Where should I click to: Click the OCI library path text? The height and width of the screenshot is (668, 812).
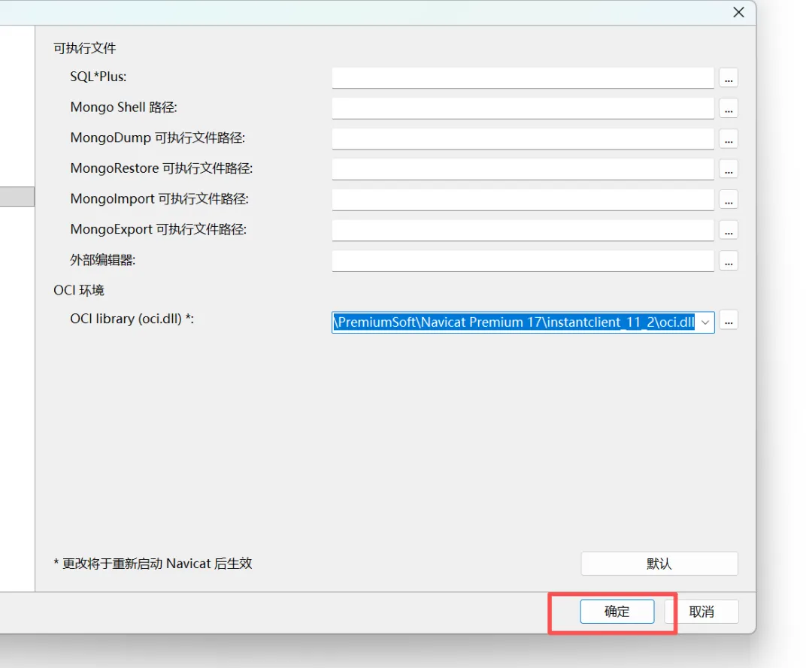514,322
